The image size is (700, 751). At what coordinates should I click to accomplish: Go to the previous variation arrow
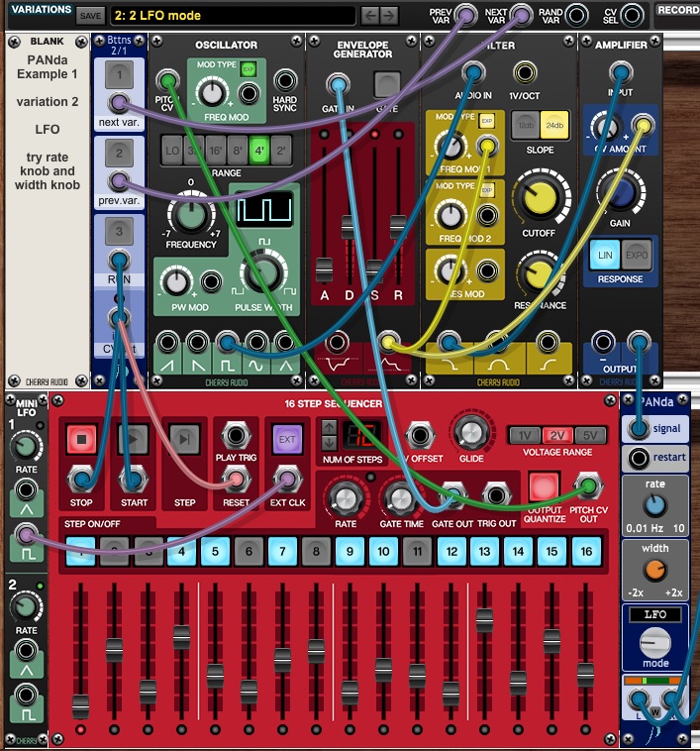pos(369,16)
